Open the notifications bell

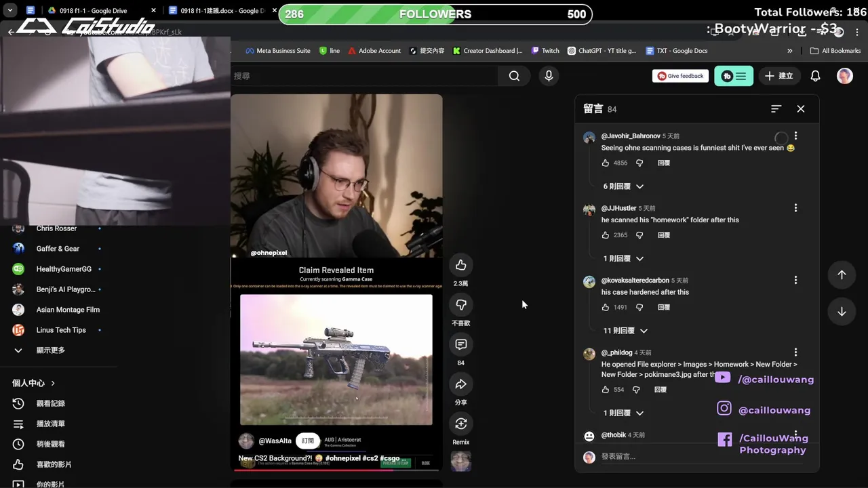pyautogui.click(x=815, y=76)
